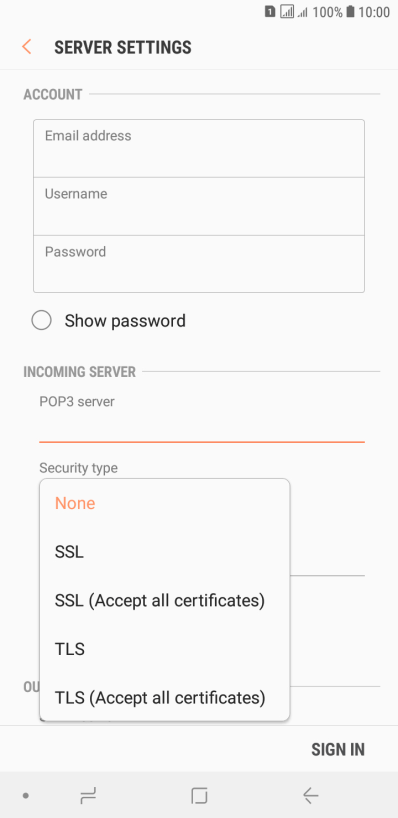Tap the battery icon in status bar
The image size is (398, 818).
(351, 11)
